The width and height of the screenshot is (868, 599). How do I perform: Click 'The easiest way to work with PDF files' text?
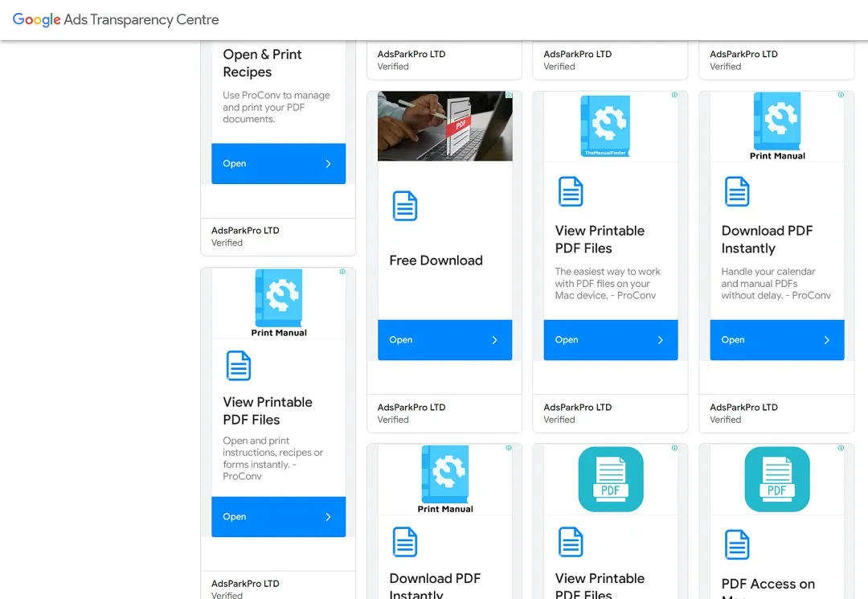608,284
